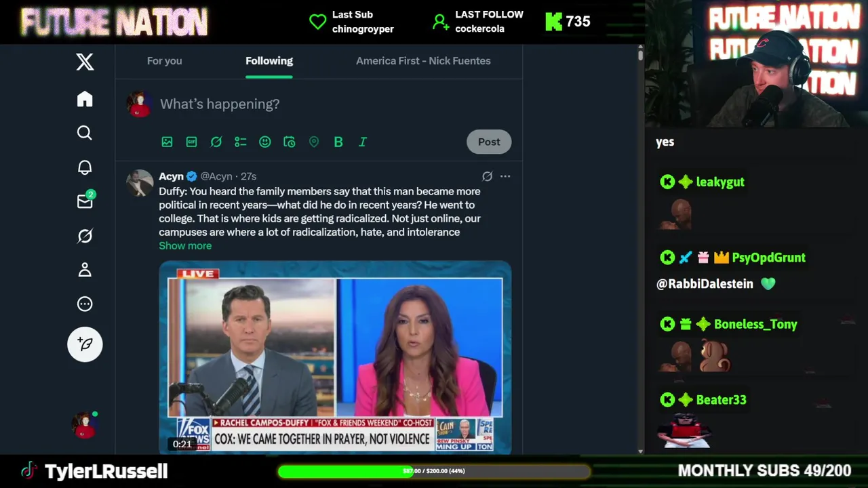Click the X logo in sidebar

pos(85,62)
